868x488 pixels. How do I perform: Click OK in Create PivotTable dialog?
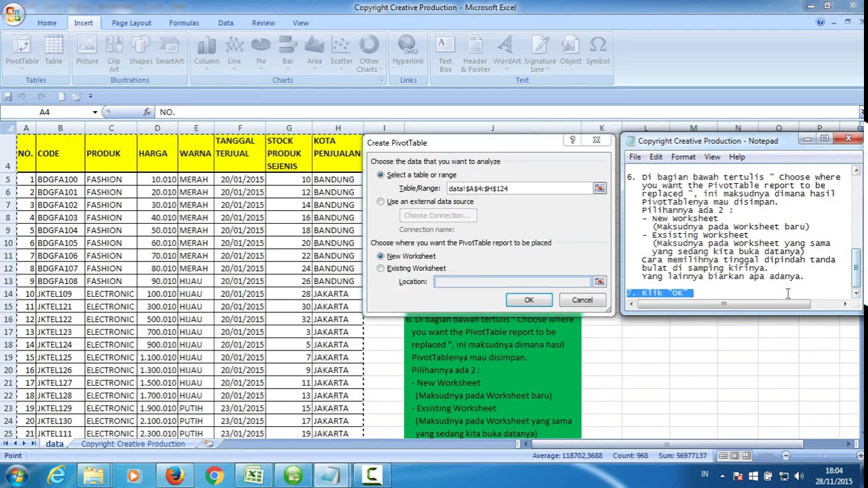pos(529,300)
